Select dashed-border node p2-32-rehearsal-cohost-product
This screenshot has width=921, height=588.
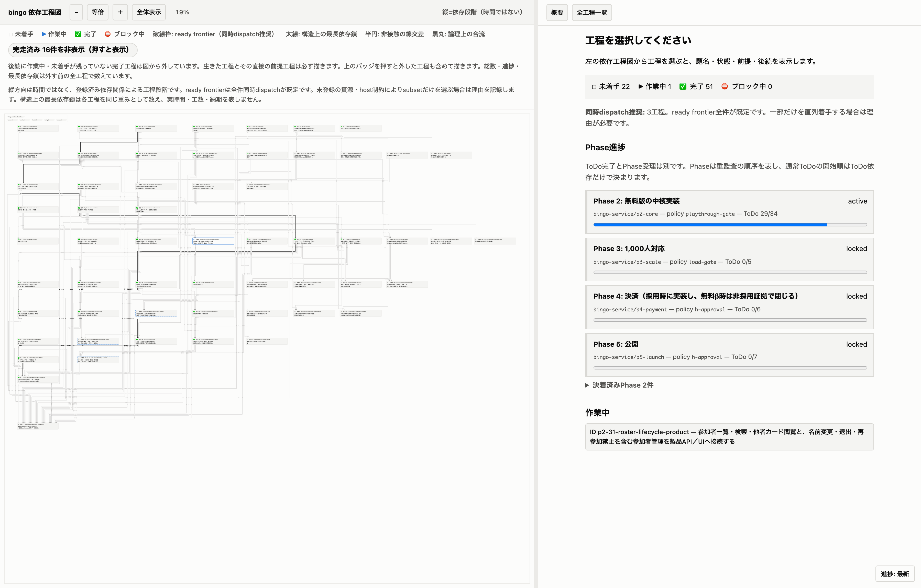pos(156,313)
